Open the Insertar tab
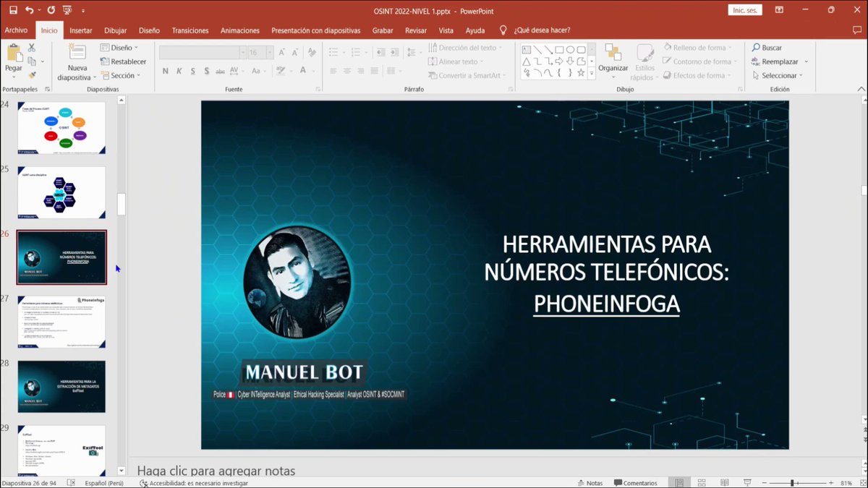This screenshot has height=488, width=868. tap(81, 30)
